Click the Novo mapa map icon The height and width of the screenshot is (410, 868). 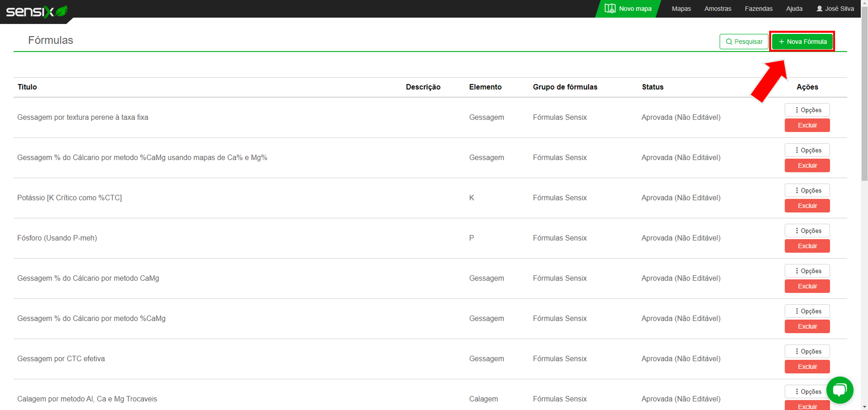point(610,8)
